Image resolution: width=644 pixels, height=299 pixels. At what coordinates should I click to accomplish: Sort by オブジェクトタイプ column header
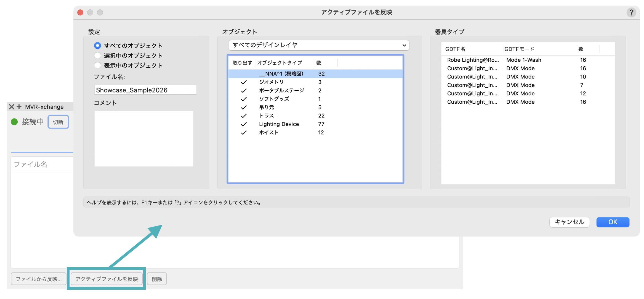tap(280, 63)
